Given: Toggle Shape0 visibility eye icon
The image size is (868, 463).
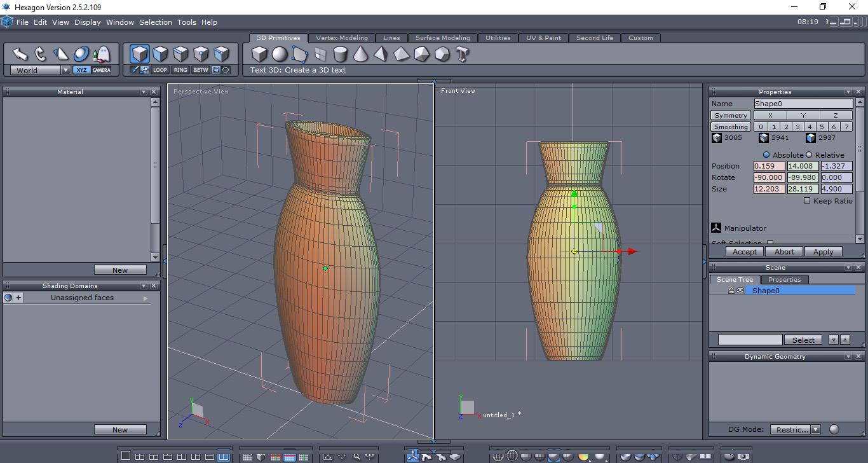Looking at the screenshot, I should pyautogui.click(x=740, y=291).
